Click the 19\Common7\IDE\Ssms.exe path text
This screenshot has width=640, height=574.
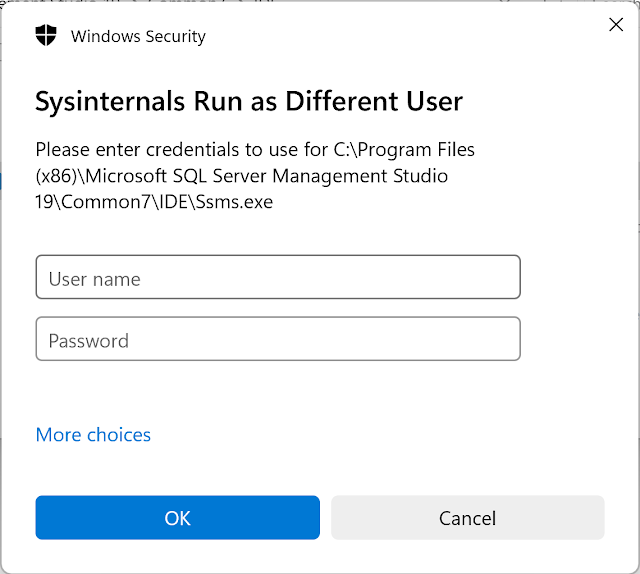tap(154, 202)
